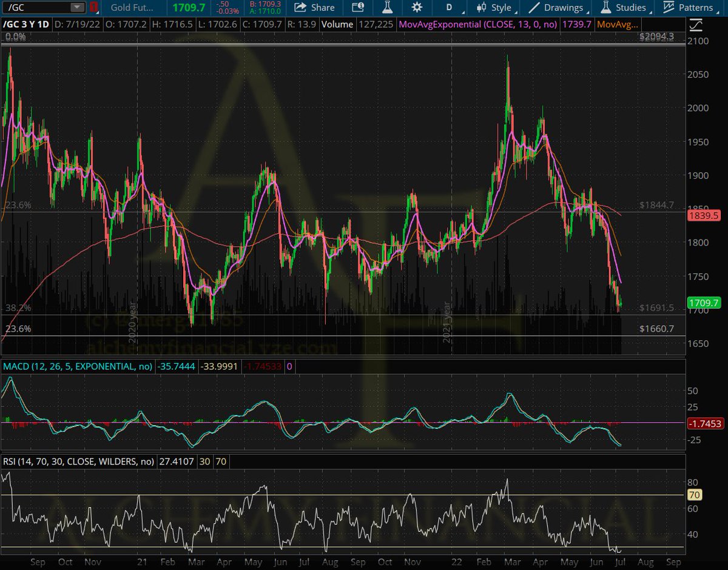
Task: Click the volume value 127,225
Action: pyautogui.click(x=376, y=24)
